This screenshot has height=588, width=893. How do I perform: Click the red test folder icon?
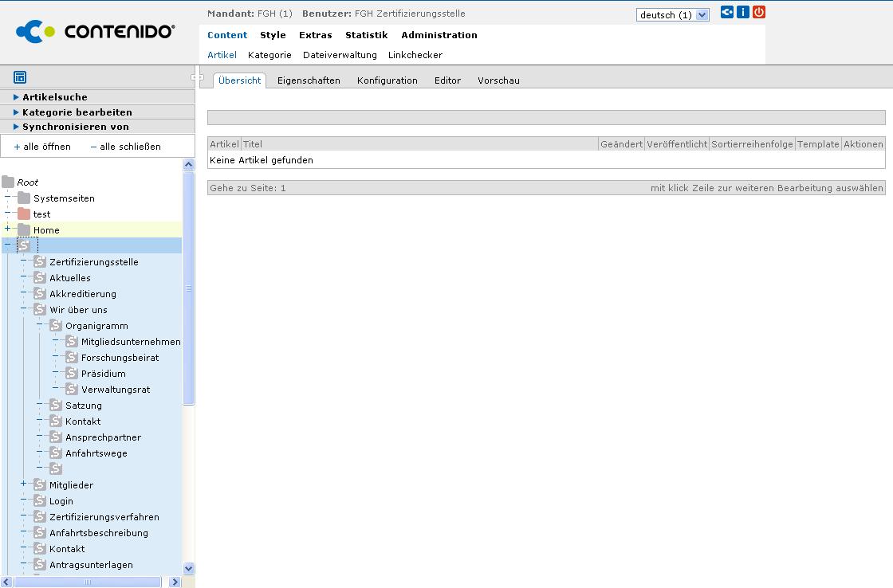tap(24, 214)
